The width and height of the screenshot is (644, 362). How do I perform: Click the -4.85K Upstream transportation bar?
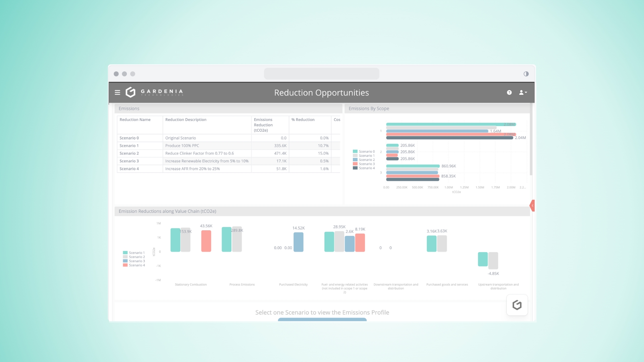click(493, 261)
